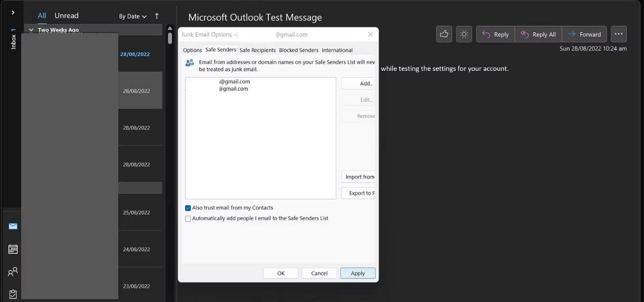This screenshot has width=644, height=302.
Task: Uncheck Also trust email from my Contacts
Action: 188,208
